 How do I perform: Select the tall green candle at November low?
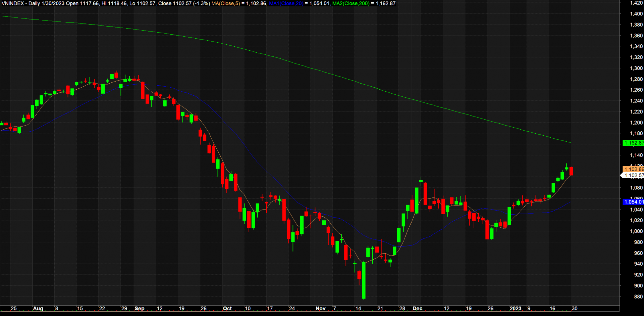coord(364,280)
